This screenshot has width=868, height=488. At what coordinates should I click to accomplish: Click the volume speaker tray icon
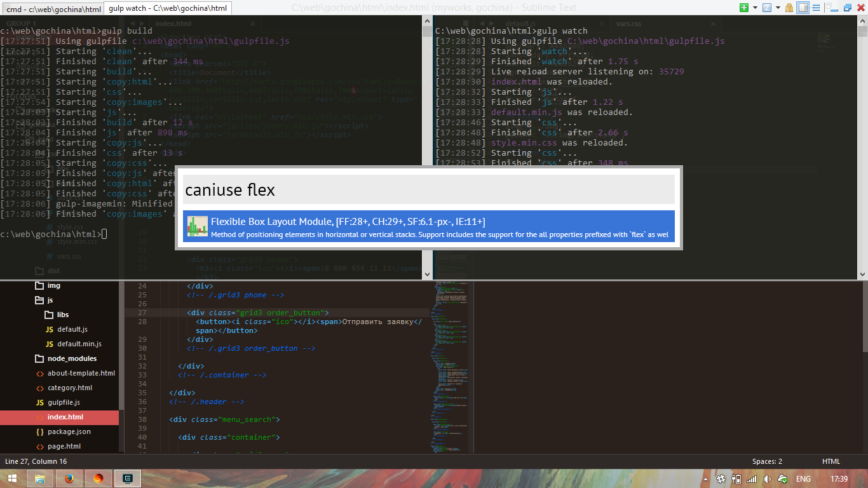768,478
